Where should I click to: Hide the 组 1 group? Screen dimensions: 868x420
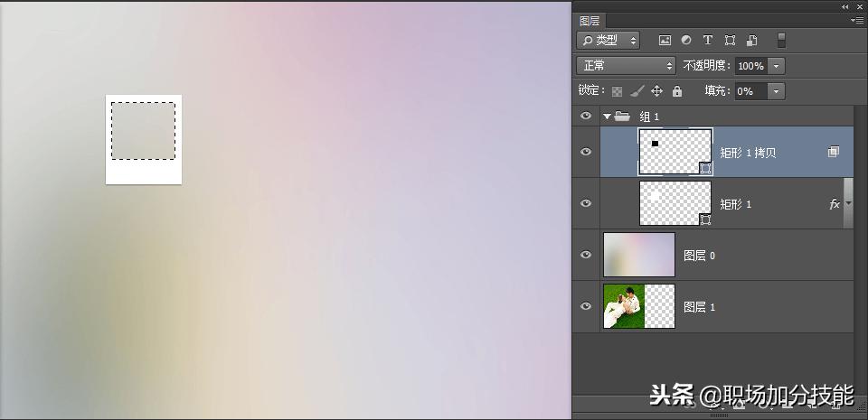(x=586, y=116)
